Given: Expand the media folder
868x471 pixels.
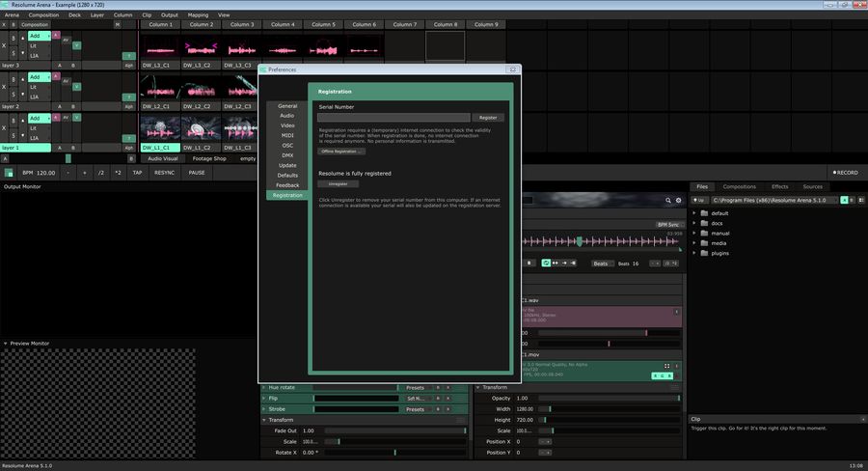Looking at the screenshot, I should (x=694, y=242).
